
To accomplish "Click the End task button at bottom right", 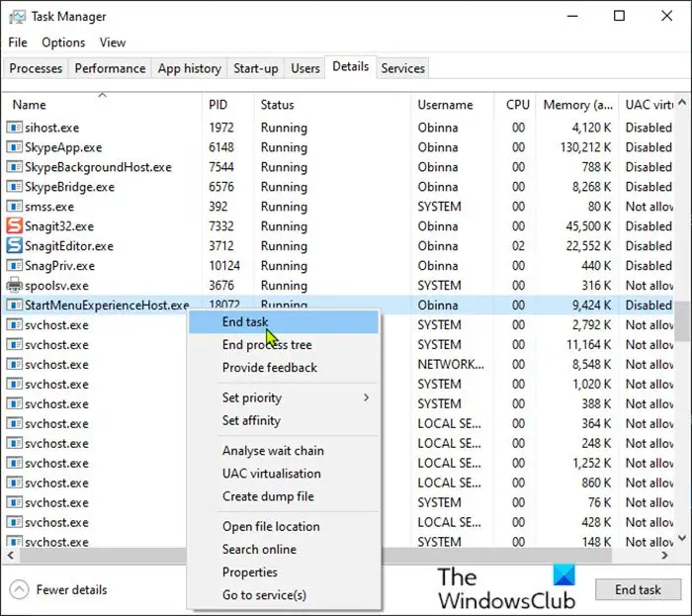I will click(x=638, y=589).
